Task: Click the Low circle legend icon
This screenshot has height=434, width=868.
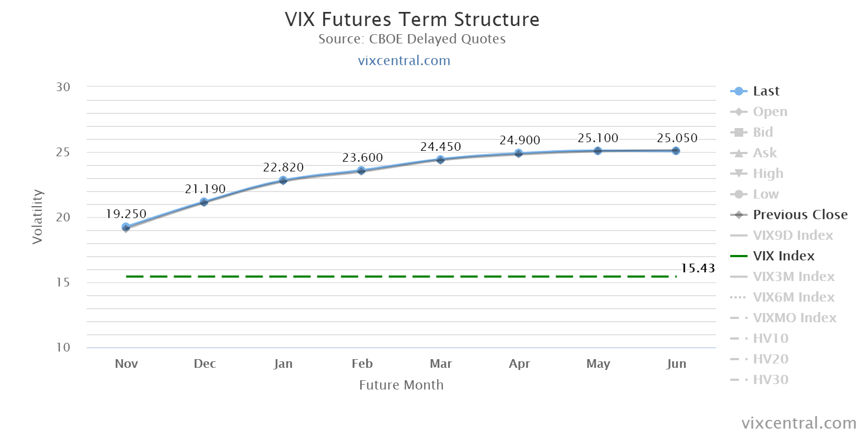Action: point(739,194)
